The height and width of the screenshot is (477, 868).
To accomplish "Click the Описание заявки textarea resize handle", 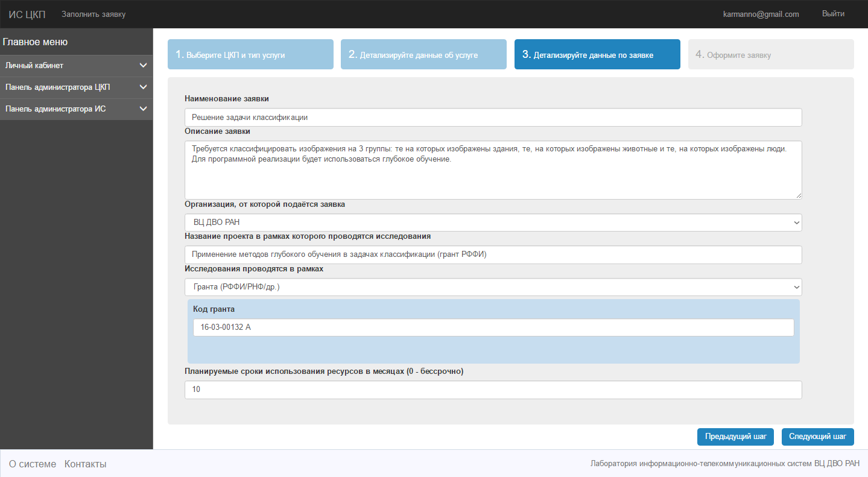I will coord(798,195).
